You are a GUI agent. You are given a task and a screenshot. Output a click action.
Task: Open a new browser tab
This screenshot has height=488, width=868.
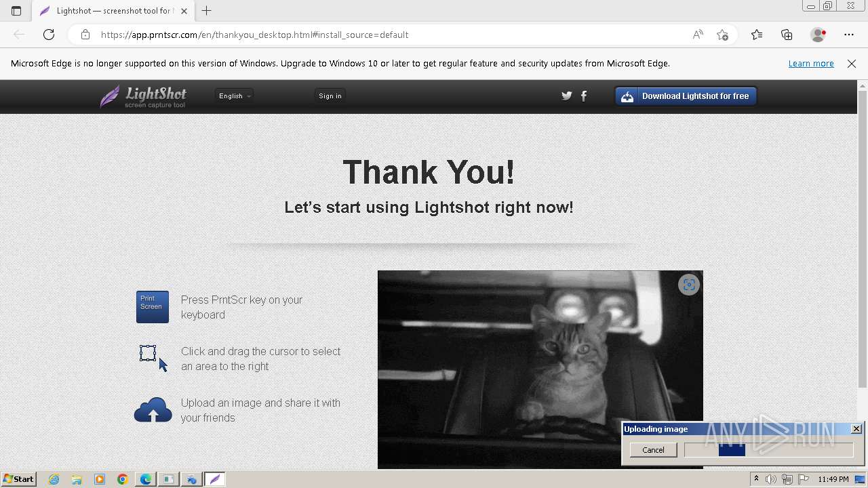(x=207, y=11)
